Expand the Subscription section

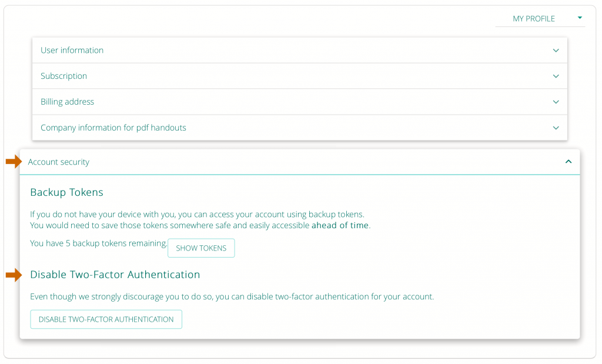pyautogui.click(x=300, y=76)
